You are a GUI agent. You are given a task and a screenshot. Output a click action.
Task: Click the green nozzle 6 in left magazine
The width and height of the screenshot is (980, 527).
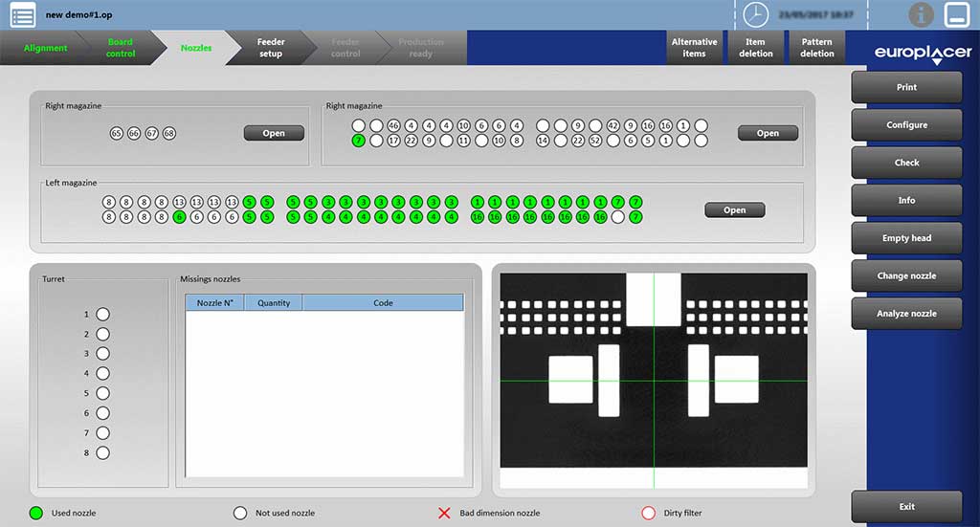point(179,217)
